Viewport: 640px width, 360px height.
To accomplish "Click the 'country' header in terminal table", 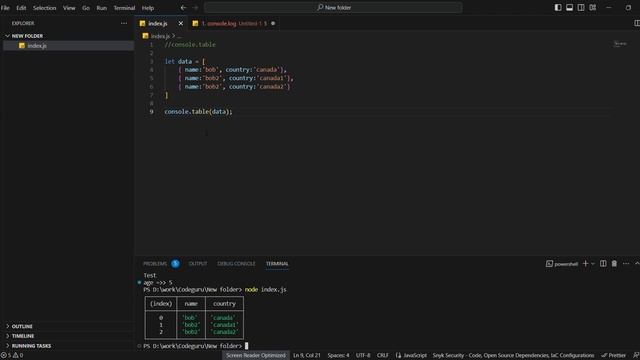I will [224, 304].
